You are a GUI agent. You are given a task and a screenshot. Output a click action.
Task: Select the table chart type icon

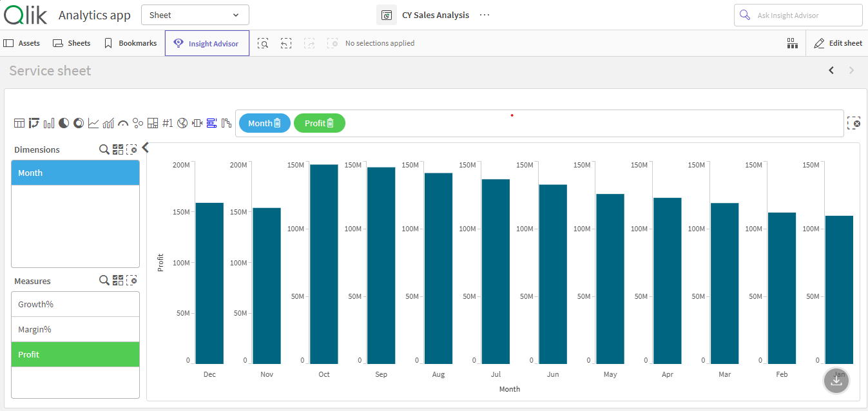point(19,123)
